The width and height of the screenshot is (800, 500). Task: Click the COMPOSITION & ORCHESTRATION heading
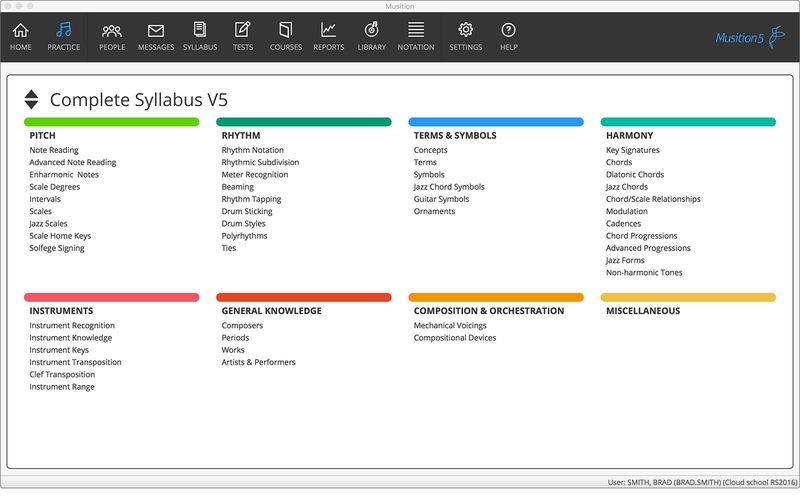click(x=489, y=311)
